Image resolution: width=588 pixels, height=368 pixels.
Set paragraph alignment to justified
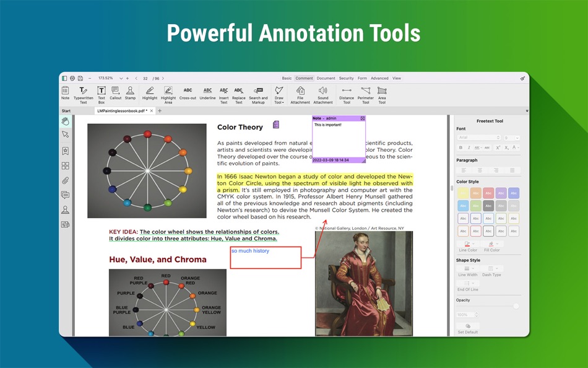[512, 170]
